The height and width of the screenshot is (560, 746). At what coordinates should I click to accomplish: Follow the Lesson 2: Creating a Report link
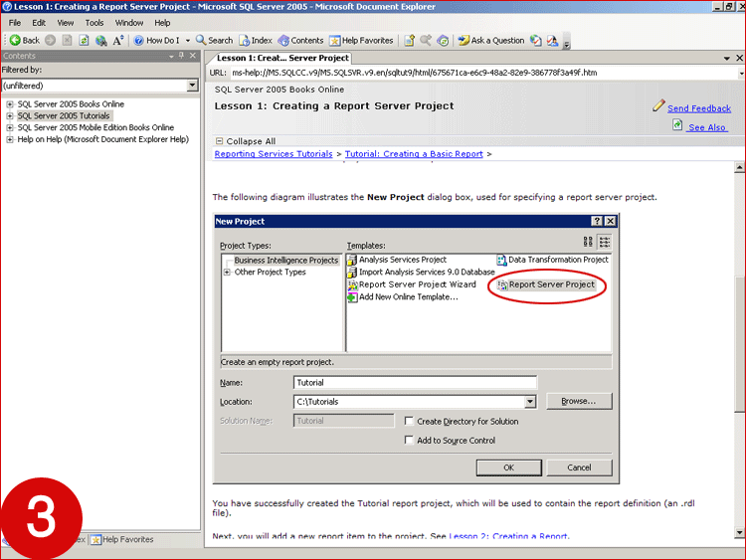507,536
